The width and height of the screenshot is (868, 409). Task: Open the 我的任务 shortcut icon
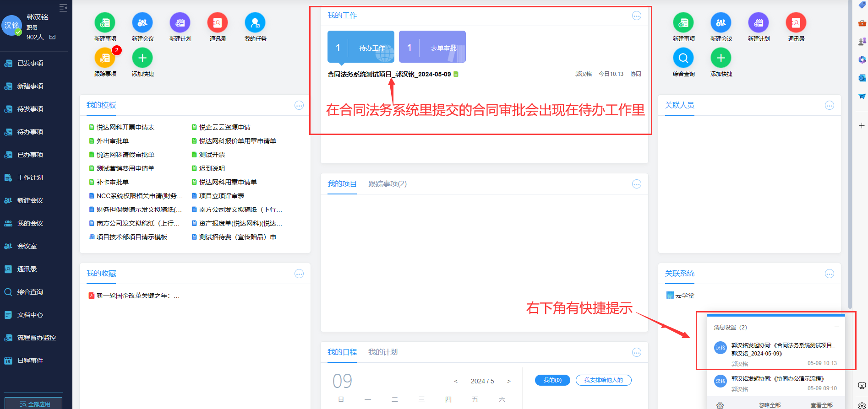(x=255, y=23)
